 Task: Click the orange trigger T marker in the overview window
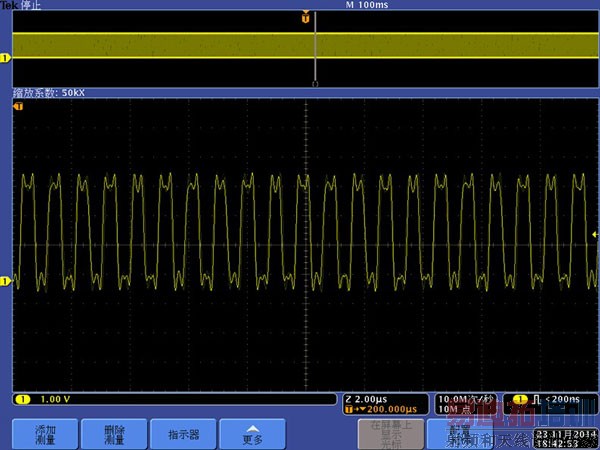[305, 17]
